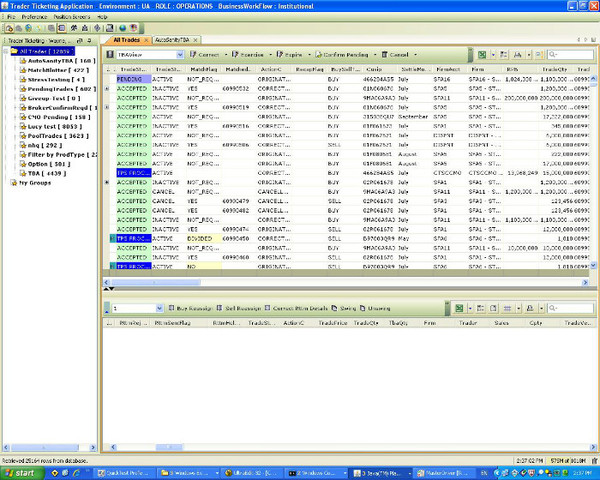Click the trades grid horizontal scrollbar thumb
Screen dimensions: 600x480
click(x=156, y=282)
